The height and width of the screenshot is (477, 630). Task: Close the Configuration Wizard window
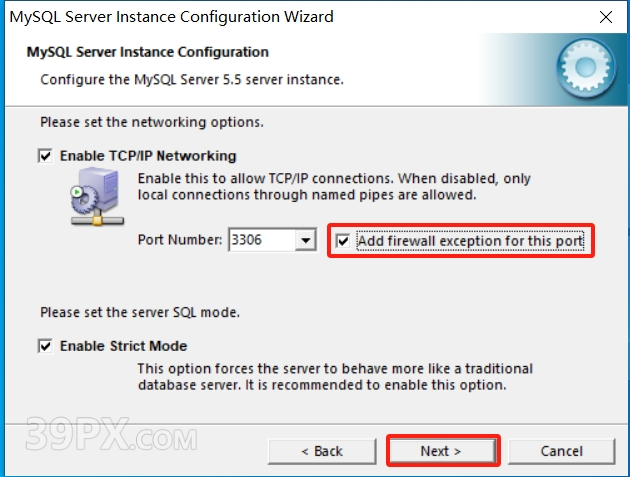click(605, 17)
